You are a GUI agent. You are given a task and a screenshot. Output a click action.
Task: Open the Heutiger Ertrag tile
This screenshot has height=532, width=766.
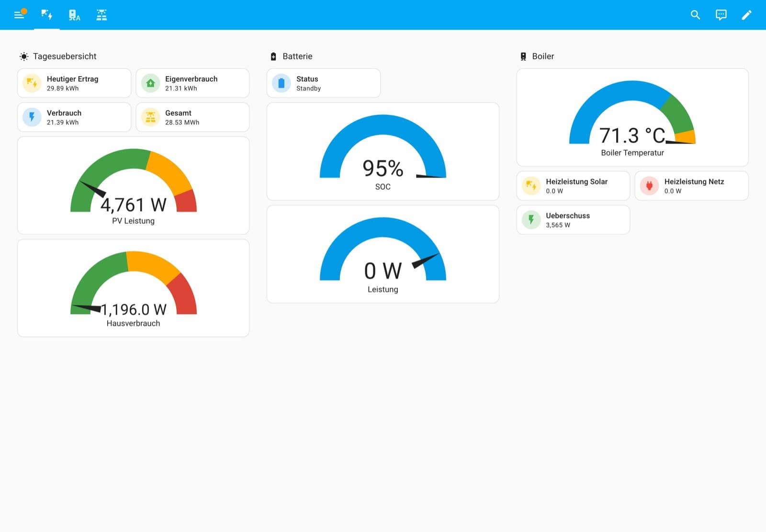tap(74, 83)
